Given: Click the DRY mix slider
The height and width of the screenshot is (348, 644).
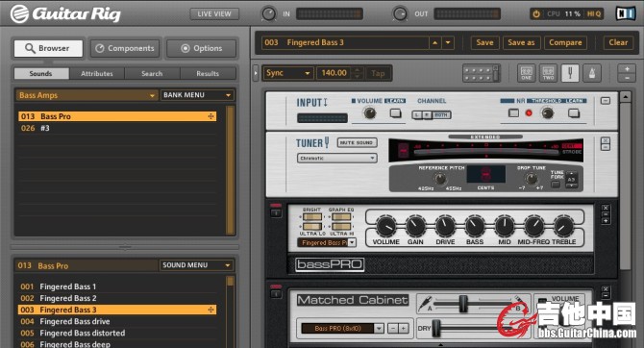Looking at the screenshot, I should click(x=436, y=328).
